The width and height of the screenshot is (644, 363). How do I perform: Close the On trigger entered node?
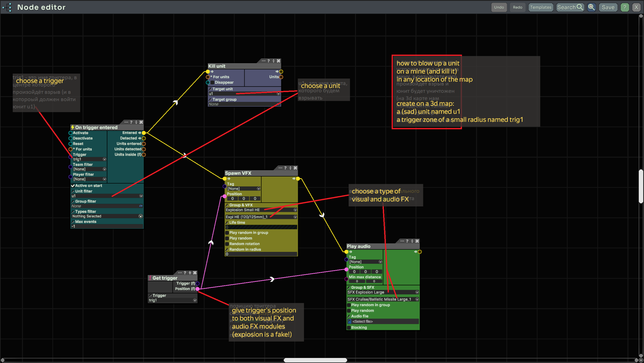tap(141, 122)
